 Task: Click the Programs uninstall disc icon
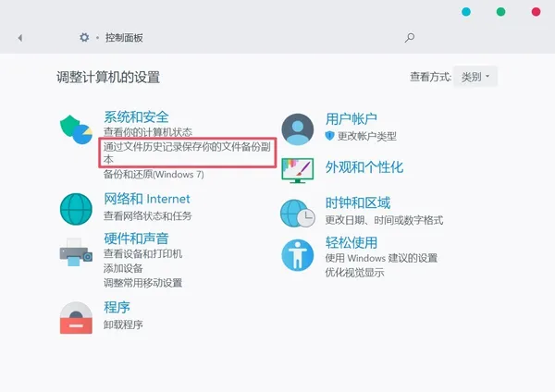76,318
